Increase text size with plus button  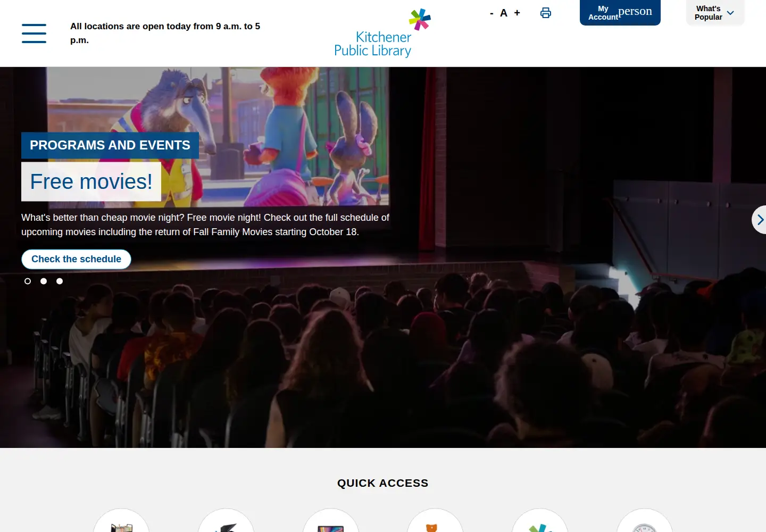(517, 13)
